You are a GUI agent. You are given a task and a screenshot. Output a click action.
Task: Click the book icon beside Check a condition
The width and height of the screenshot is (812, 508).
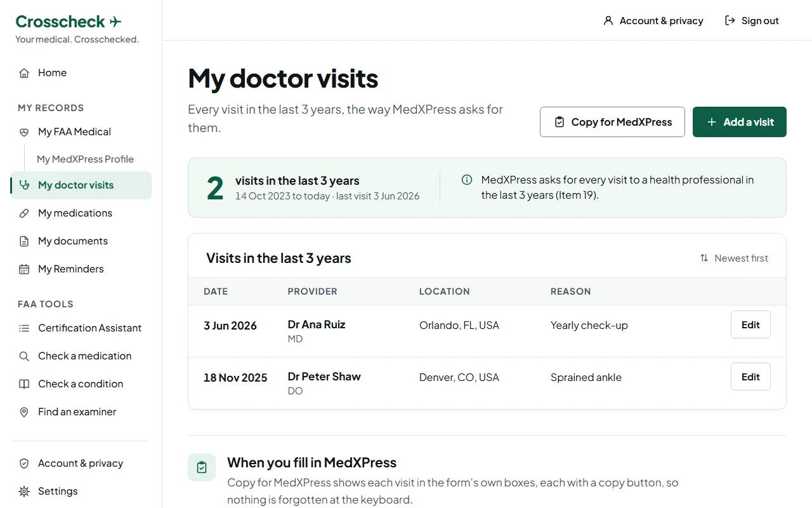[x=24, y=384]
